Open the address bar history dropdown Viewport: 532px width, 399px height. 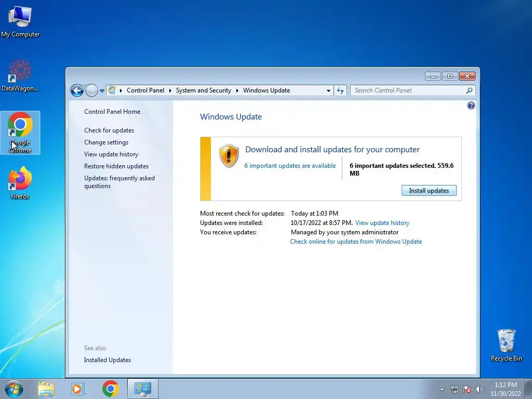click(328, 90)
